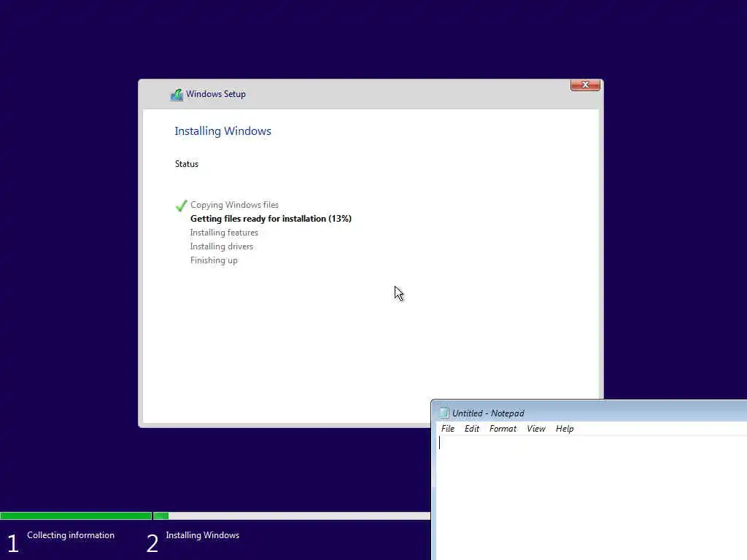Image resolution: width=747 pixels, height=560 pixels.
Task: Click the 'Installing Windows' heading in the dialog
Action: pos(223,131)
